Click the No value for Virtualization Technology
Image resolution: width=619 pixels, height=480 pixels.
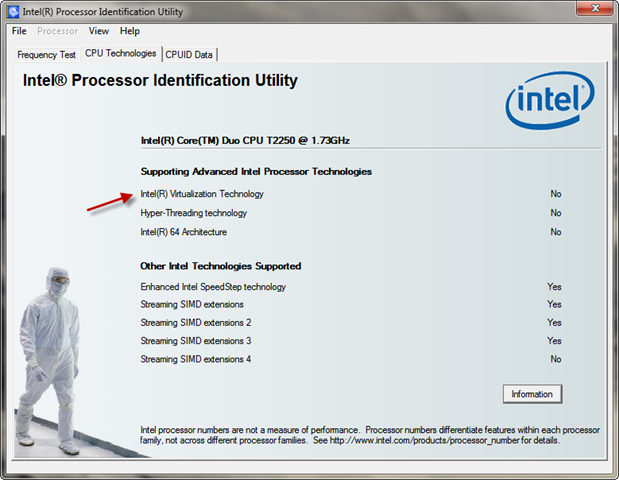coord(556,194)
